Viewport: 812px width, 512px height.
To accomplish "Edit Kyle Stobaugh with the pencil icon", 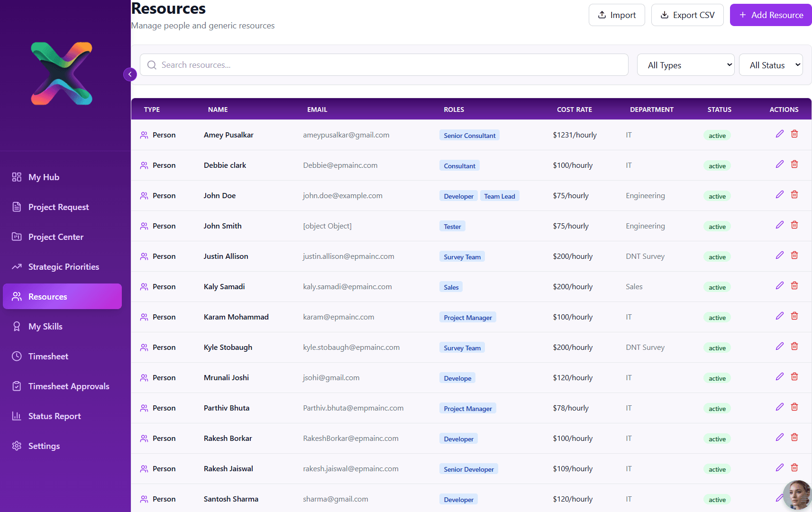I will click(x=779, y=347).
